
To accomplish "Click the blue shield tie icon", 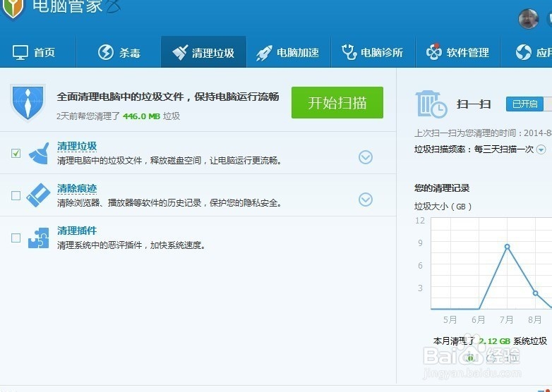I will pos(28,102).
